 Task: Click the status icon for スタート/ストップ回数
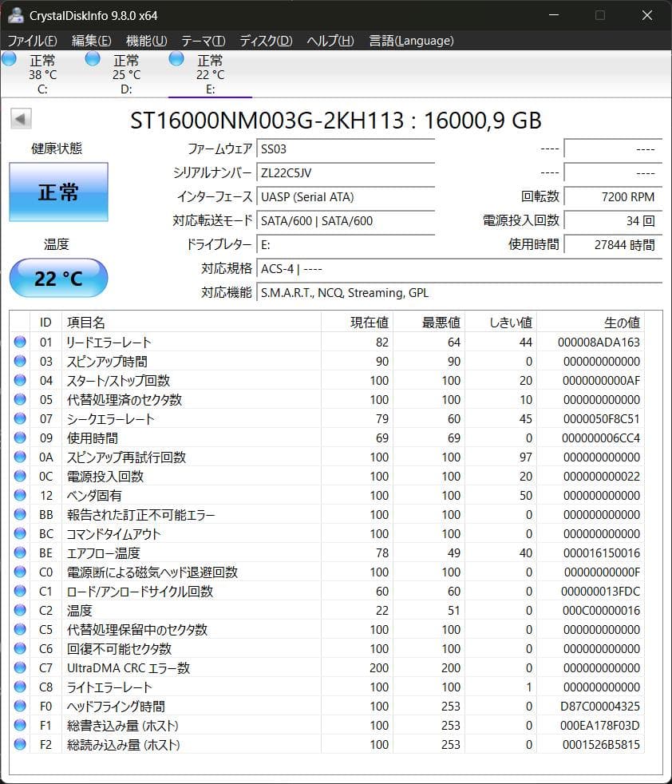pos(20,380)
